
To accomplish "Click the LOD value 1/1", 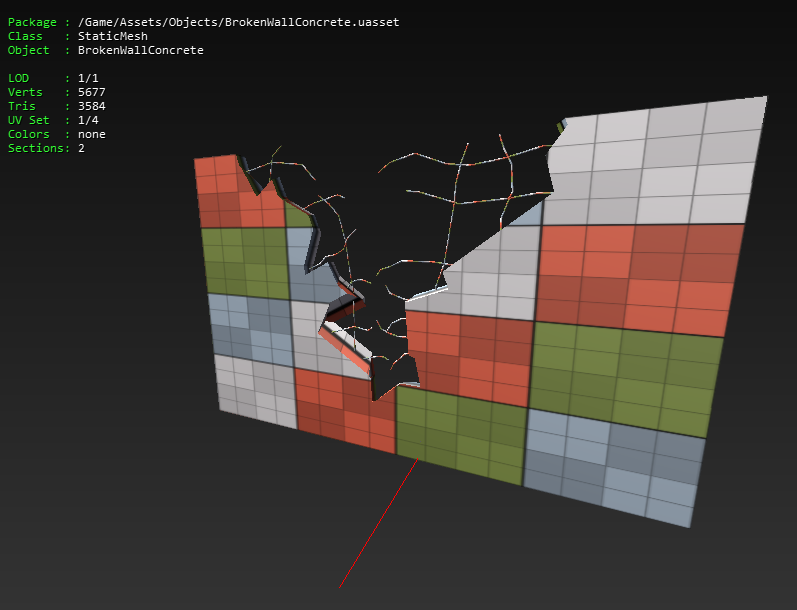I will pyautogui.click(x=88, y=78).
